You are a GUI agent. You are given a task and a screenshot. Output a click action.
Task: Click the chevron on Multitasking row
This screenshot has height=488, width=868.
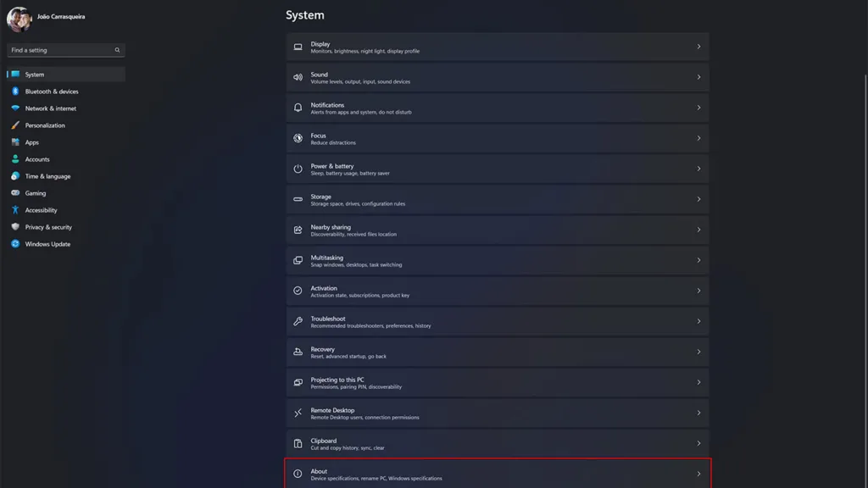point(698,260)
